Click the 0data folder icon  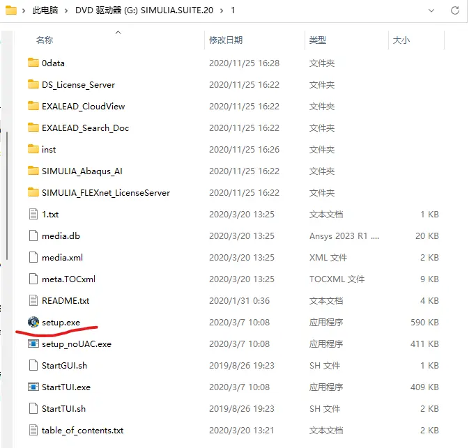tap(33, 63)
